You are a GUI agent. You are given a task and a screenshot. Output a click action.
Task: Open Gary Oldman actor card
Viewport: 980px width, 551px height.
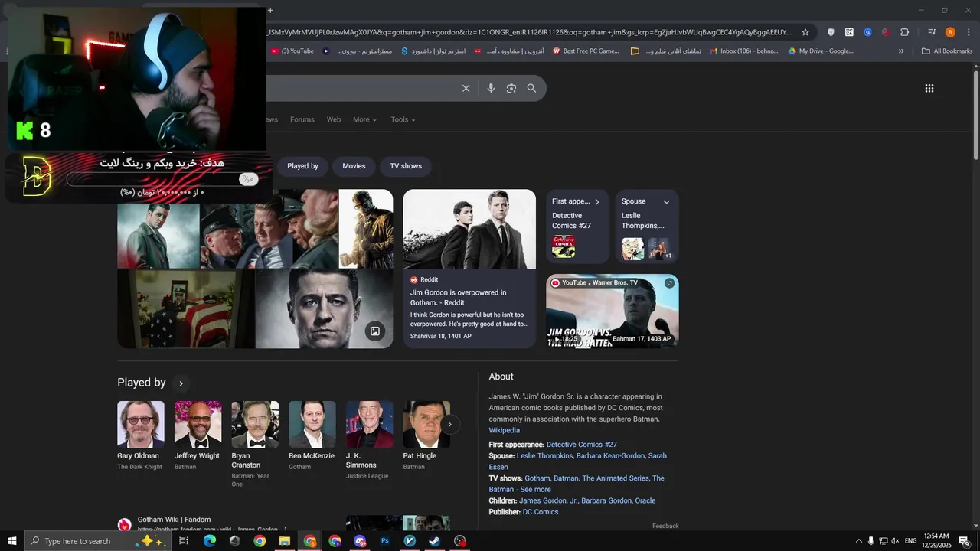[140, 435]
